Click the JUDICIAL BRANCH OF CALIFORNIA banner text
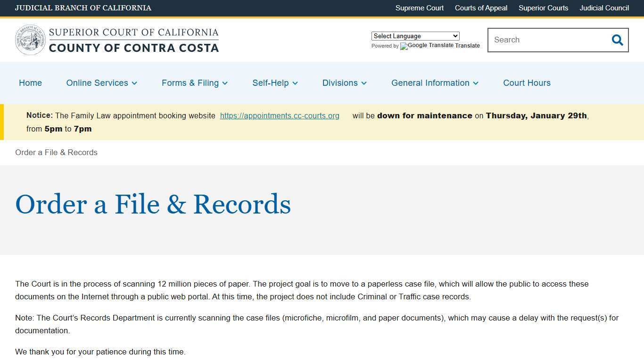Viewport: 644px width, 362px height. tap(83, 8)
